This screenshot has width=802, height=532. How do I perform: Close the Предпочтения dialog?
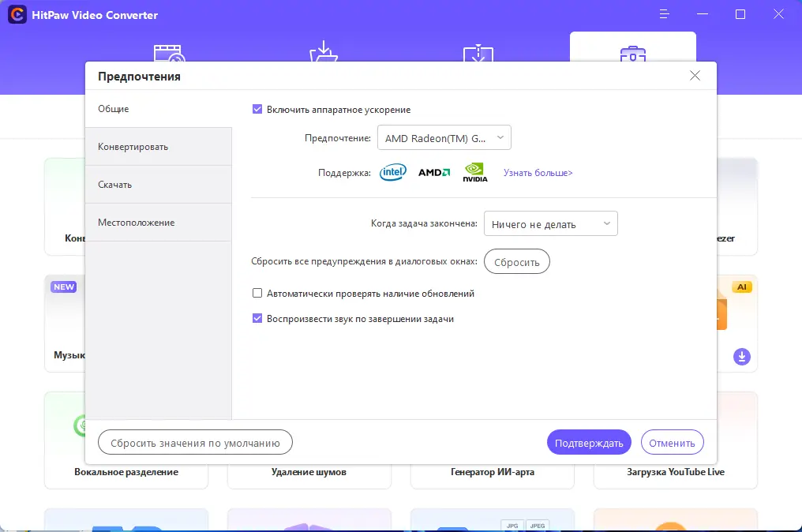click(695, 76)
